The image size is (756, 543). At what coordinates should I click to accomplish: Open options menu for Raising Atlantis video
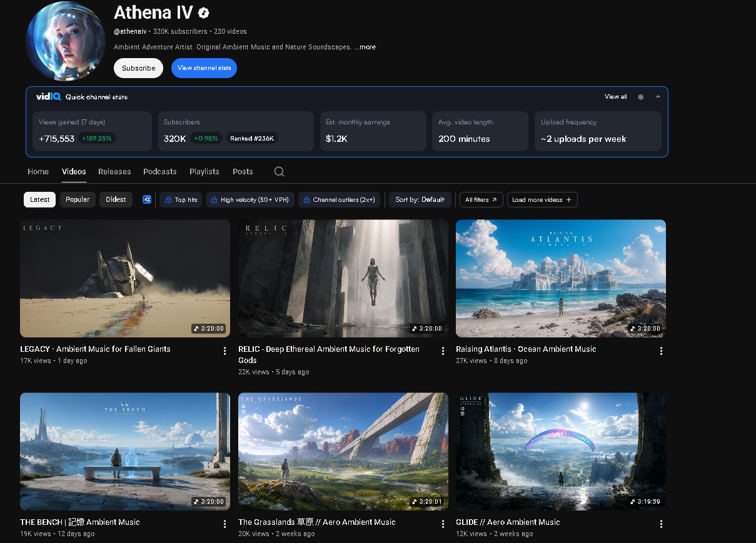(661, 351)
